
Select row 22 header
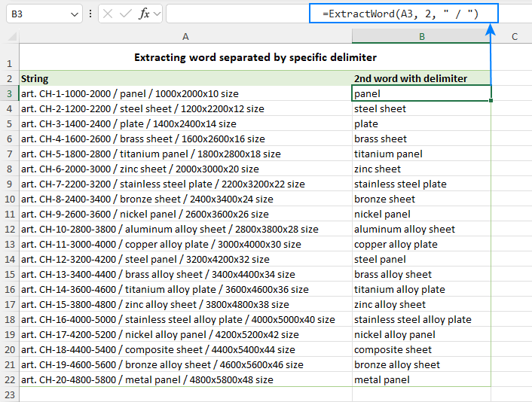click(10, 379)
